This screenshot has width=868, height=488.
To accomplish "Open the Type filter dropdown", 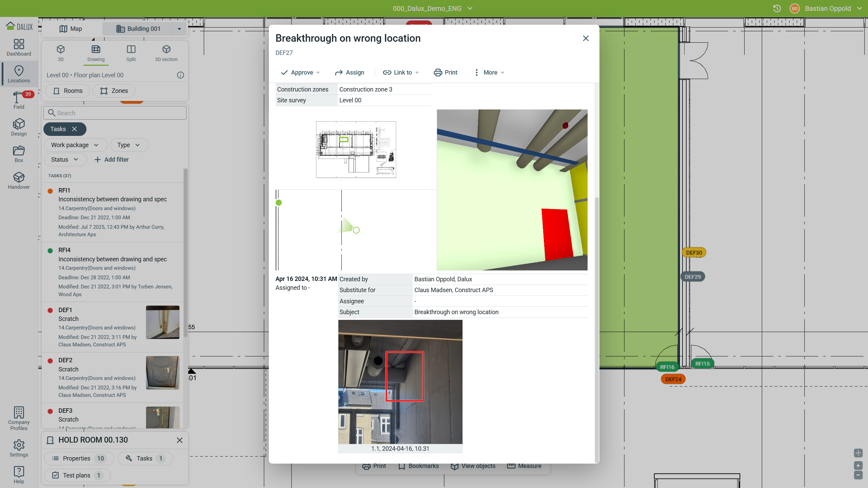I will click(129, 145).
